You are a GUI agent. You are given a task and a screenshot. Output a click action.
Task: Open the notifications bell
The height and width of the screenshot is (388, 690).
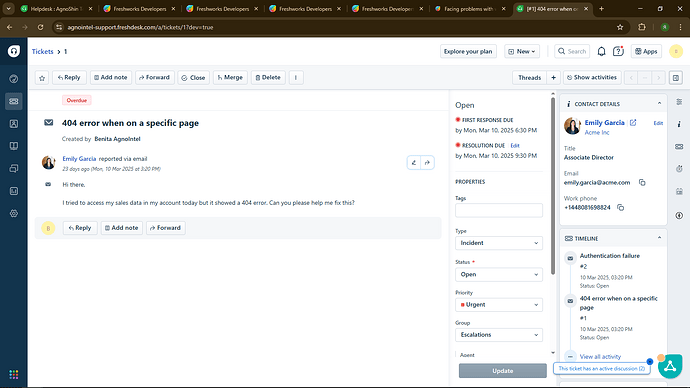601,51
